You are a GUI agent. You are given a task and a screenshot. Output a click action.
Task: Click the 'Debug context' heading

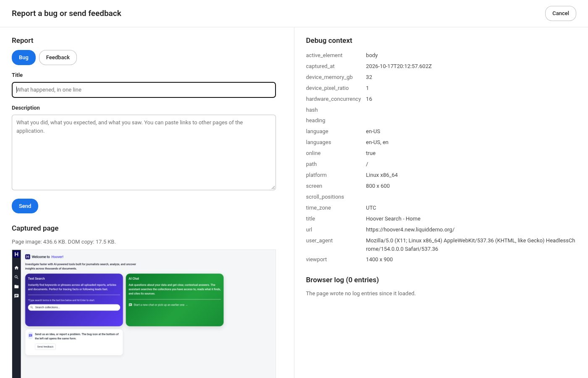pos(329,40)
